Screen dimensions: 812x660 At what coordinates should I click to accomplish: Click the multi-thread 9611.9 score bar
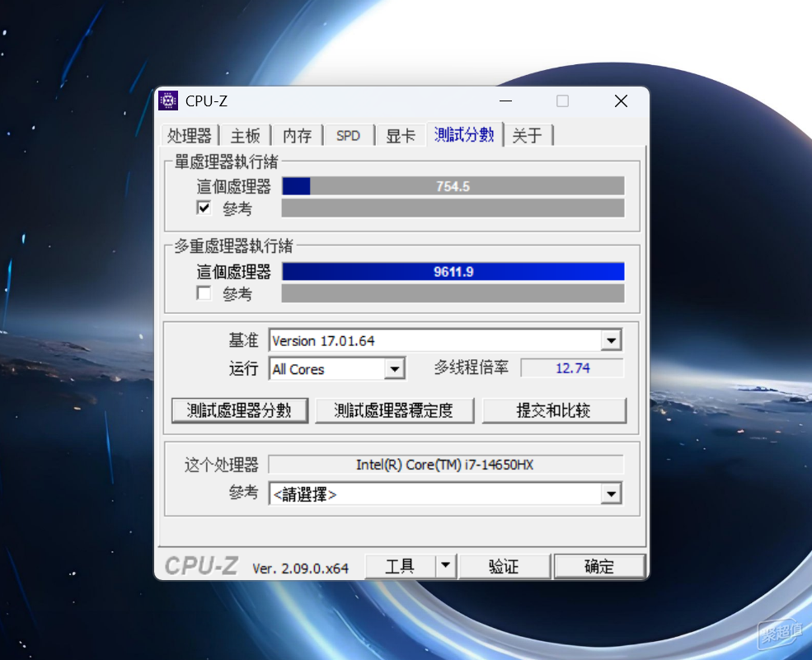click(x=453, y=272)
